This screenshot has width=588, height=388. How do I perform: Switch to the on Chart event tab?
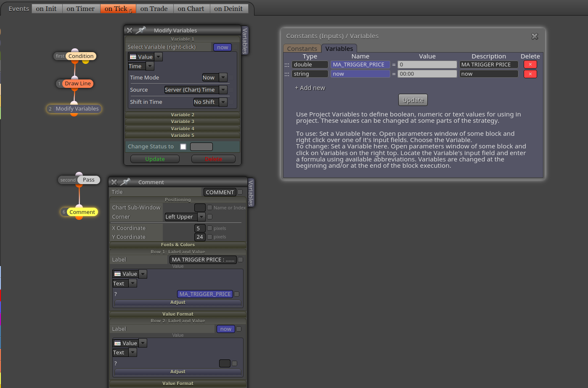[x=191, y=8]
